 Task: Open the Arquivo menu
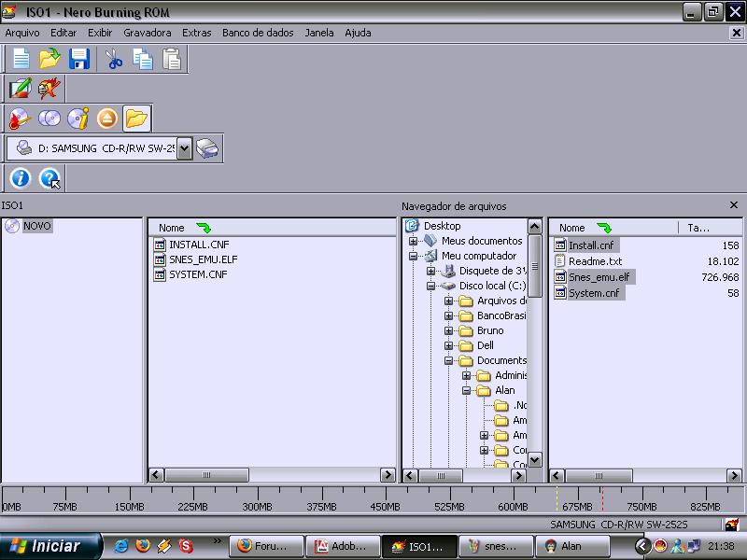tap(21, 33)
